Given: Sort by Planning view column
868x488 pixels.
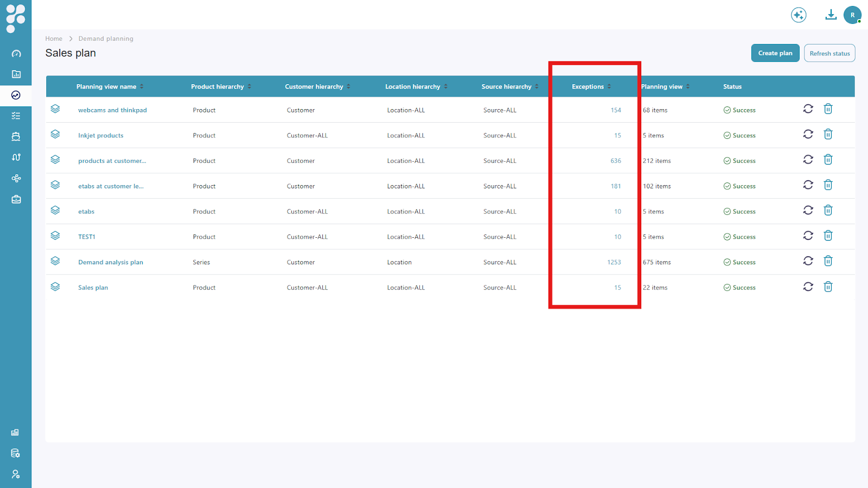Looking at the screenshot, I should [x=687, y=87].
